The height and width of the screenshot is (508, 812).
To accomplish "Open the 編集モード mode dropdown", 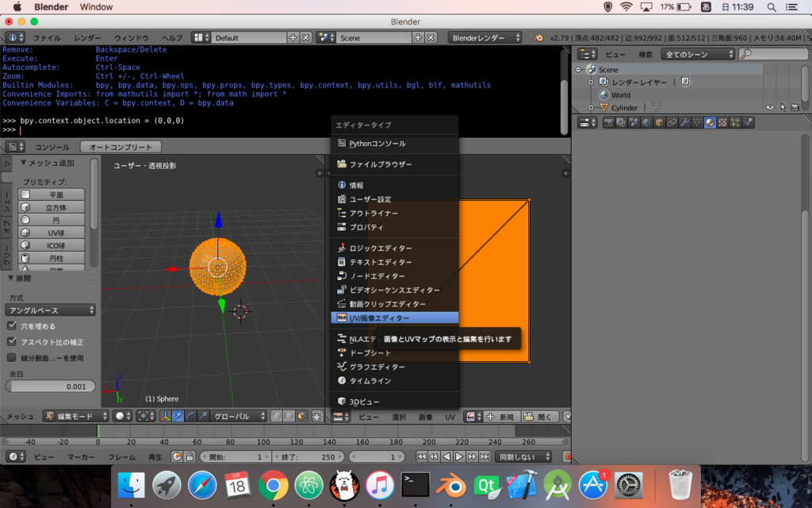I will 75,416.
